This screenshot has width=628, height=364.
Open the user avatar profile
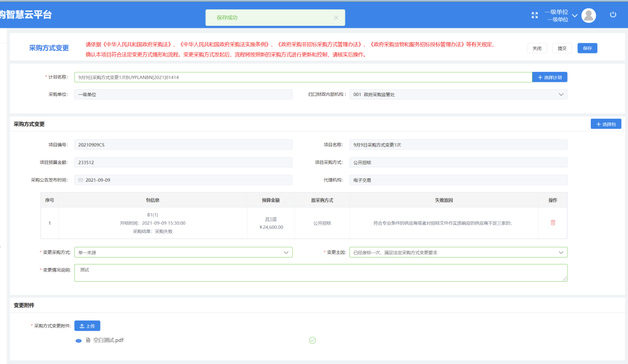(588, 15)
